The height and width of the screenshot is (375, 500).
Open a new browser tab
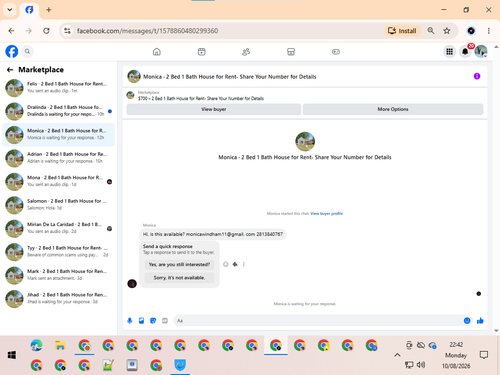coord(49,10)
